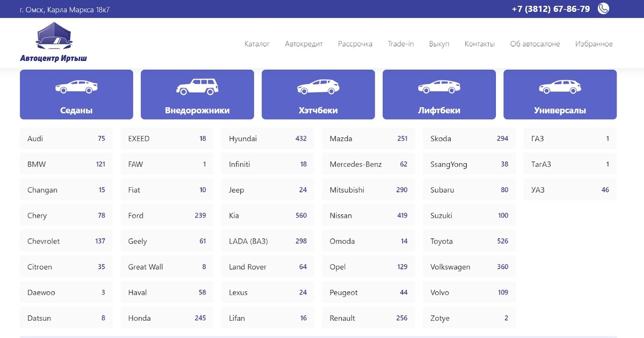This screenshot has width=644, height=338.
Task: Choose the Lexus brand
Action: pyautogui.click(x=268, y=293)
